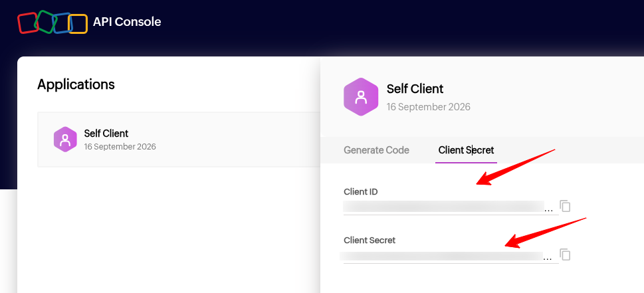Copy the Client Secret value with its copy icon
This screenshot has width=644, height=293.
point(565,254)
